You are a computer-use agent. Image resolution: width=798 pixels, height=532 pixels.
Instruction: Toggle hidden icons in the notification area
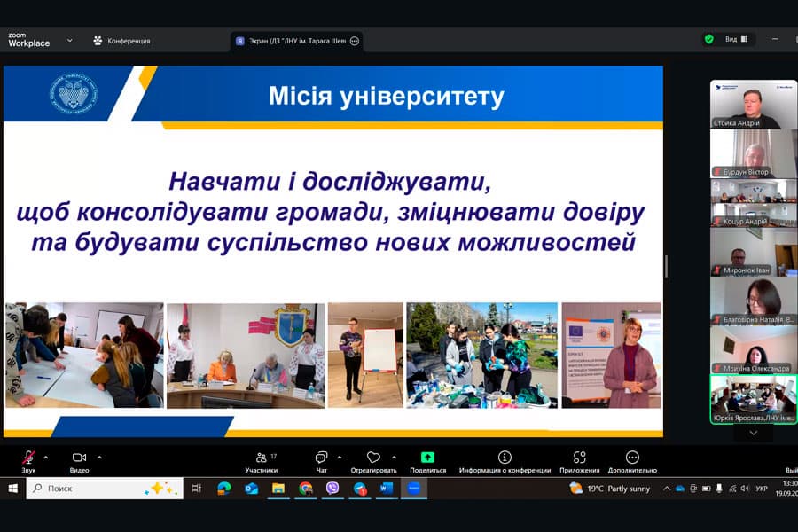point(668,489)
